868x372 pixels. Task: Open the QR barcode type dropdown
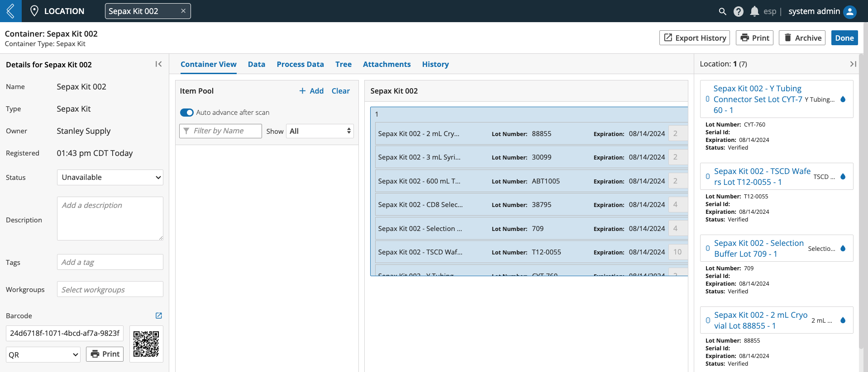pyautogui.click(x=43, y=354)
